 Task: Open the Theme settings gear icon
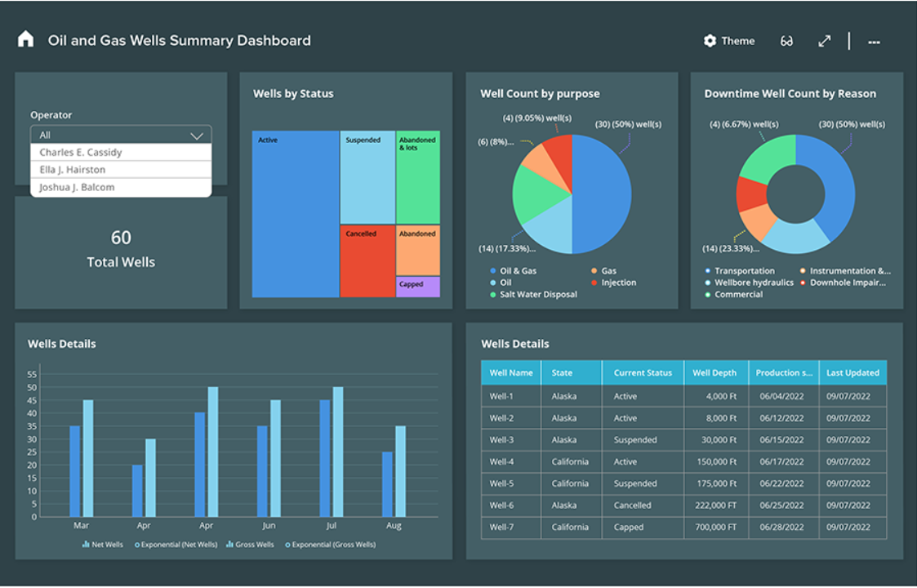click(710, 41)
